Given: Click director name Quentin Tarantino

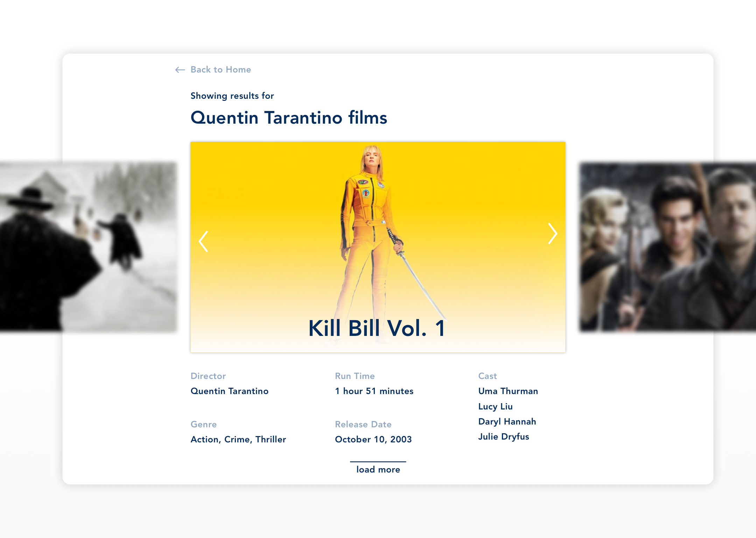Looking at the screenshot, I should 230,391.
